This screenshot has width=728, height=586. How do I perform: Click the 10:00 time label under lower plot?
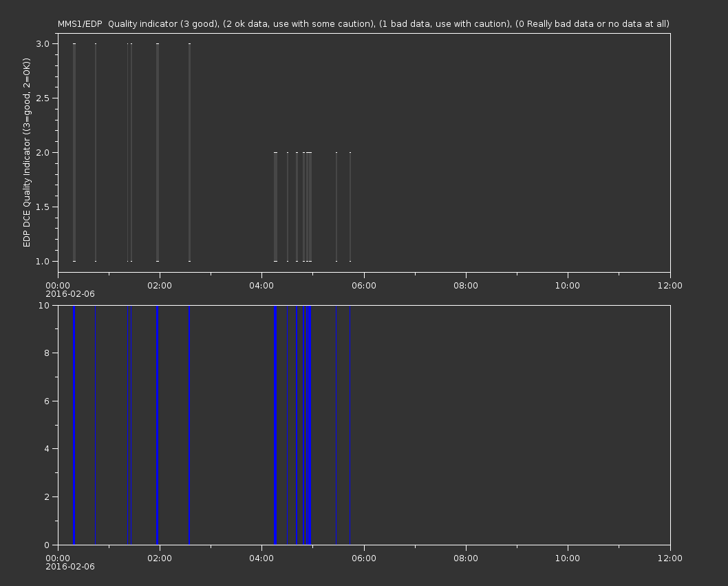(568, 558)
